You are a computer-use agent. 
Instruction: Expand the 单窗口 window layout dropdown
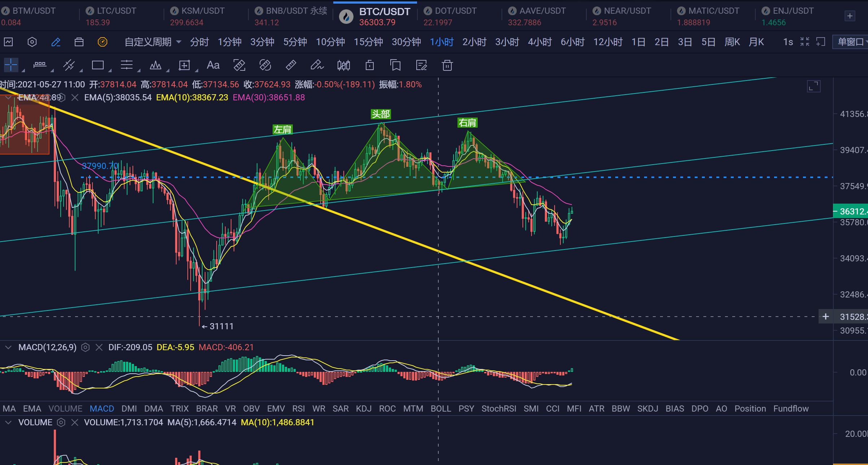click(x=851, y=42)
